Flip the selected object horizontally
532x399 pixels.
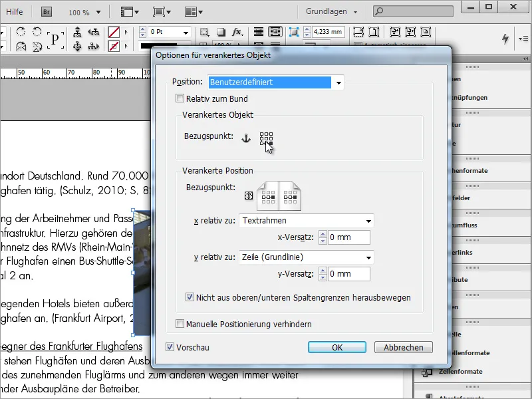[x=21, y=46]
